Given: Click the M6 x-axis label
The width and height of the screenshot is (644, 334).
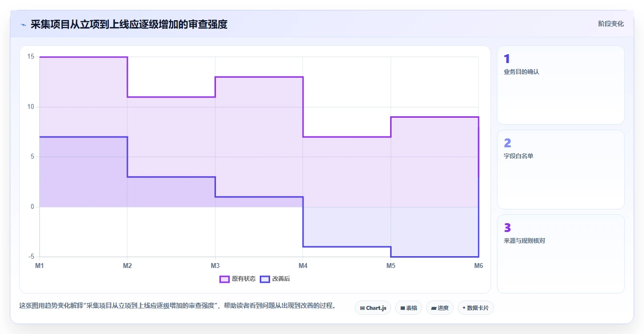Looking at the screenshot, I should click(x=478, y=266).
